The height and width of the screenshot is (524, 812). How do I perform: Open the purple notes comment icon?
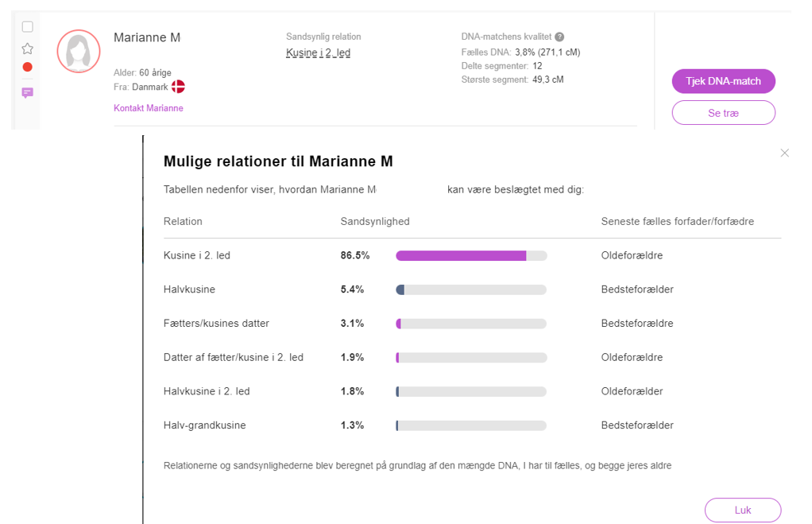(27, 93)
